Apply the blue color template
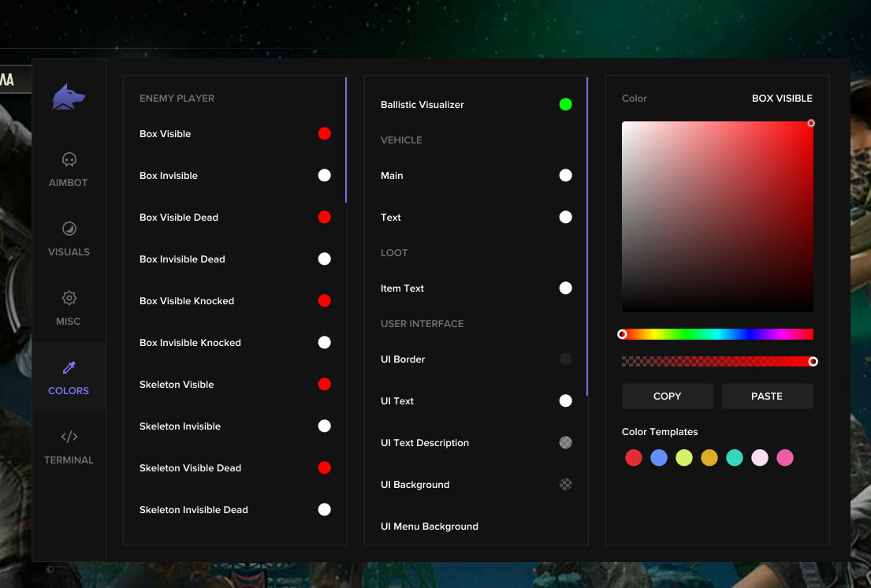Image resolution: width=871 pixels, height=588 pixels. 659,458
